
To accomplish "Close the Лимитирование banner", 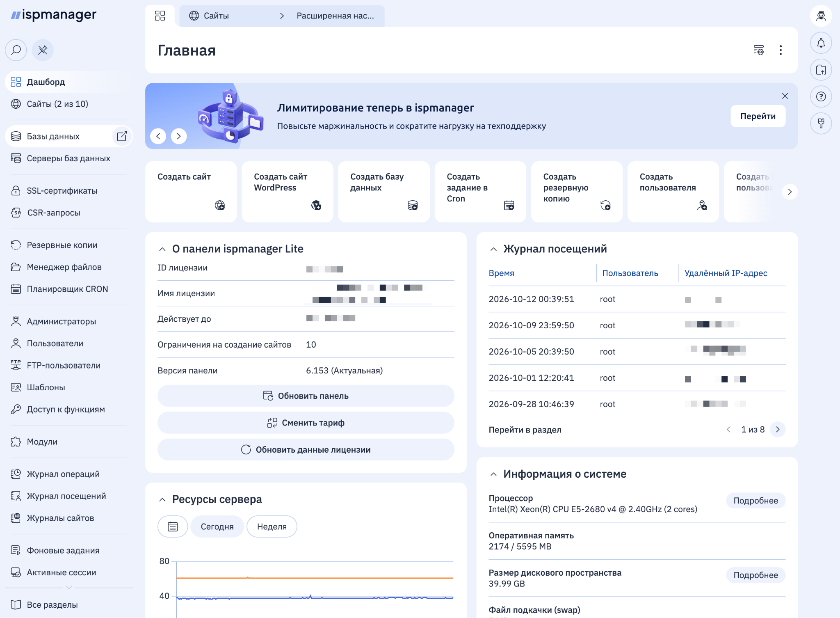I will 785,96.
